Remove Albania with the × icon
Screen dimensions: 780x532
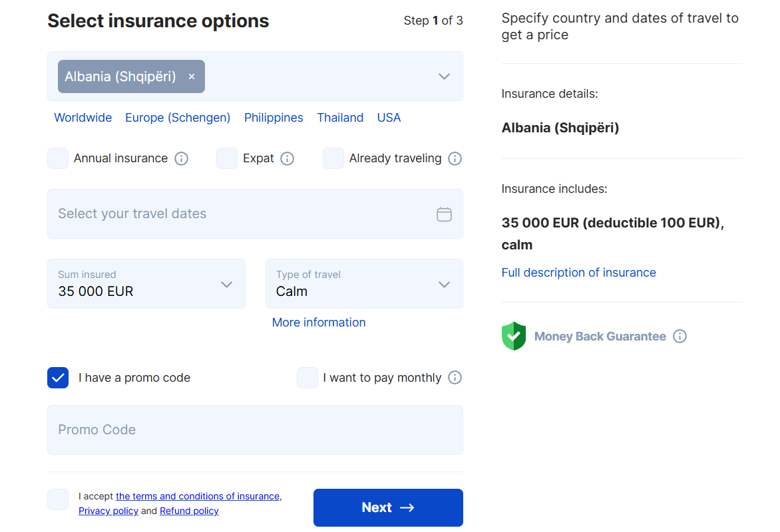[x=191, y=76]
